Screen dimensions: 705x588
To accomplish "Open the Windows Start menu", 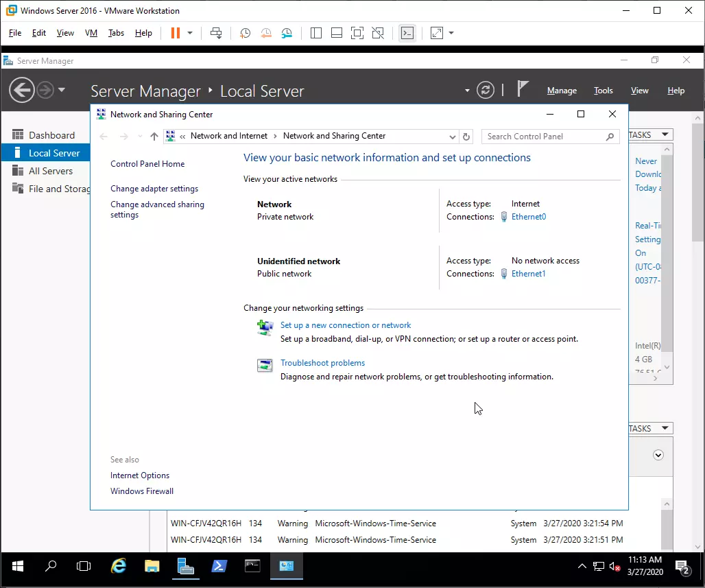I will (x=17, y=566).
